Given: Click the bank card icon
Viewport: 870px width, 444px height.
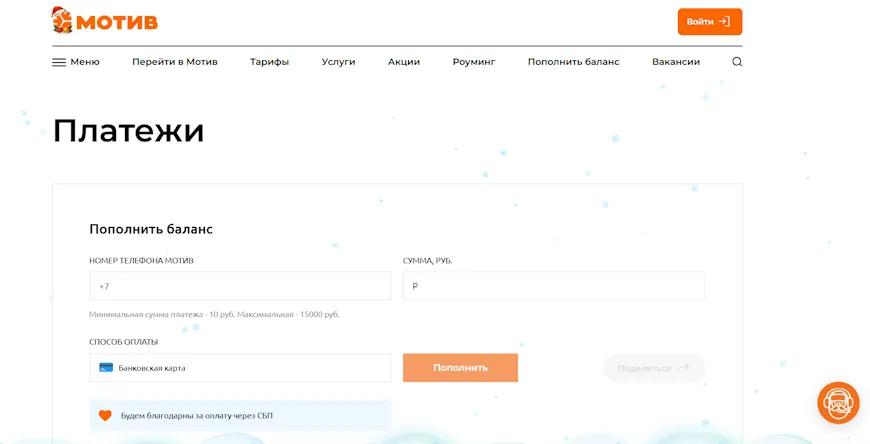Looking at the screenshot, I should tap(106, 368).
